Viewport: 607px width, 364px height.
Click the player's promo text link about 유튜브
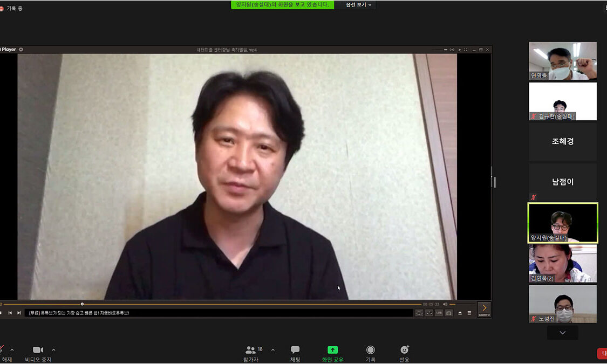click(79, 313)
